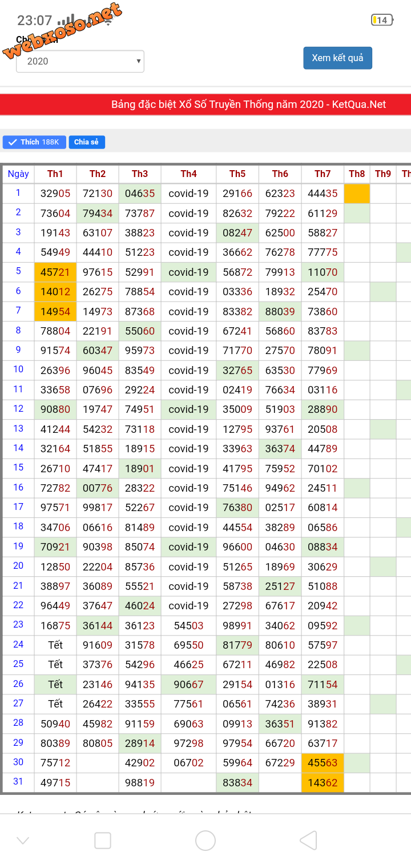Click cell 00776 in Th2

pos(98,488)
